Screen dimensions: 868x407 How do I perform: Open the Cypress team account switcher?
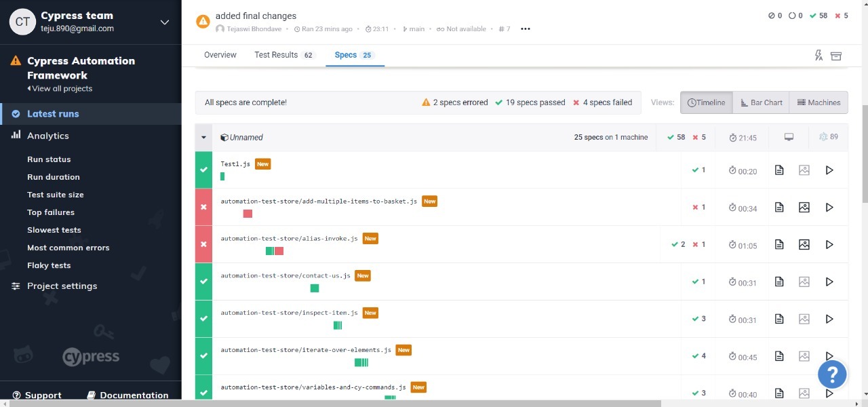(164, 22)
